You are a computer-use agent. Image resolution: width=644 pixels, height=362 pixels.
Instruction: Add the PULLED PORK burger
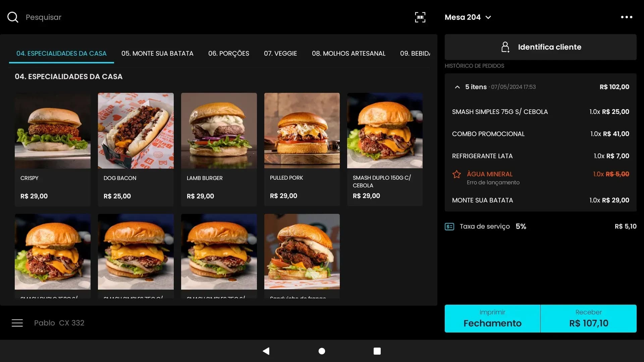tap(302, 149)
